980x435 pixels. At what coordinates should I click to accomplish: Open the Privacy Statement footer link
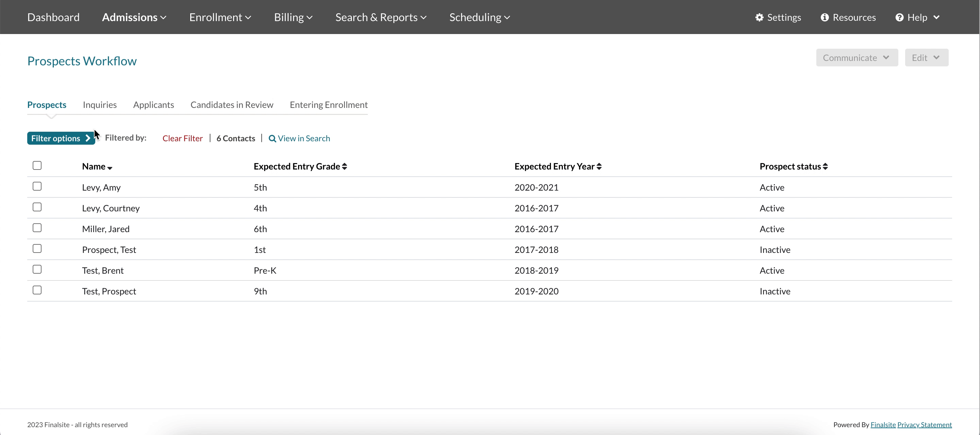(x=924, y=425)
